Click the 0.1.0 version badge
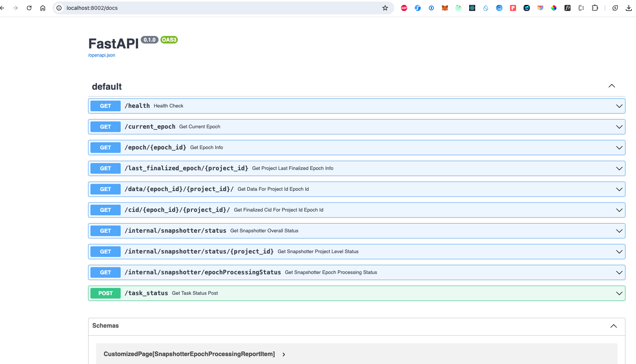Screen dimensions: 636x364 pos(149,40)
